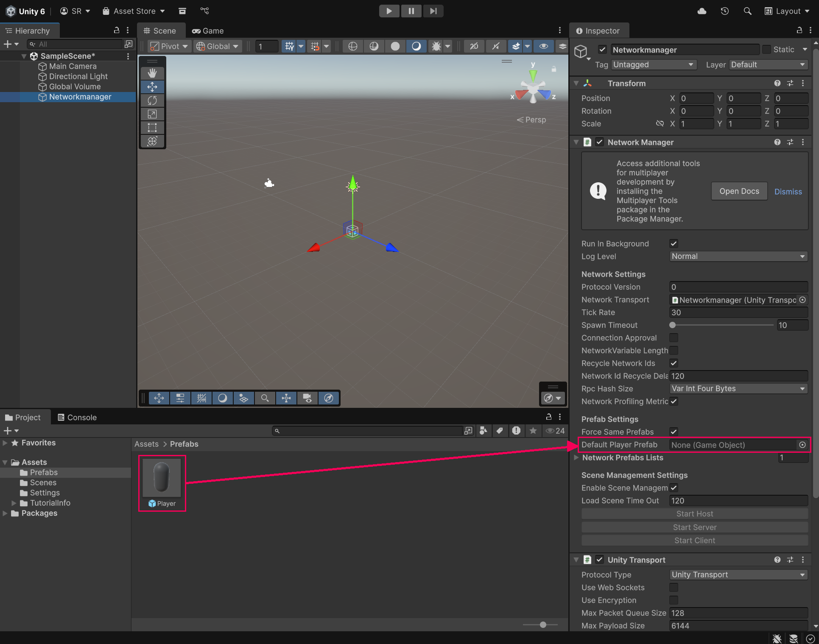Select the Hand view tool
This screenshot has height=644, width=819.
(152, 73)
